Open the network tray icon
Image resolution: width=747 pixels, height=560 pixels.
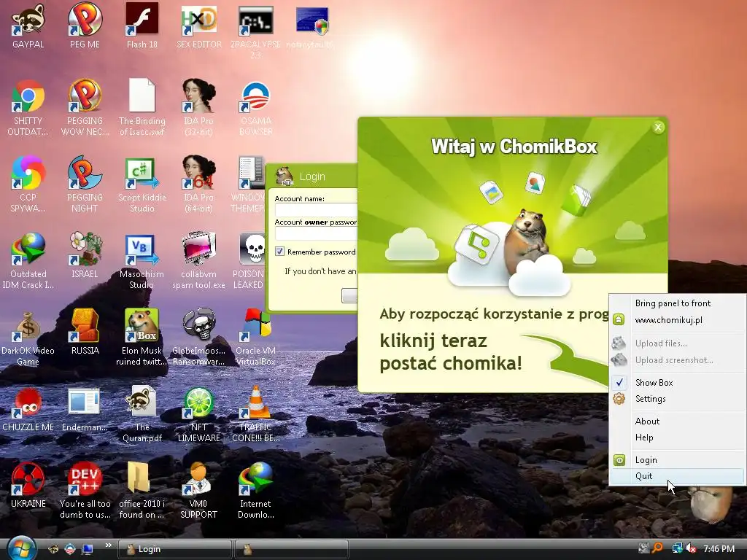click(676, 548)
